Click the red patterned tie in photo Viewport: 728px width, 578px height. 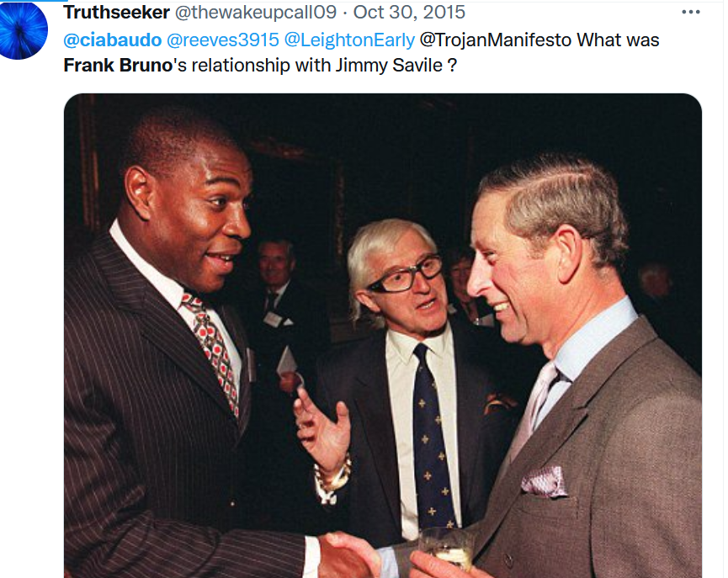tap(210, 350)
